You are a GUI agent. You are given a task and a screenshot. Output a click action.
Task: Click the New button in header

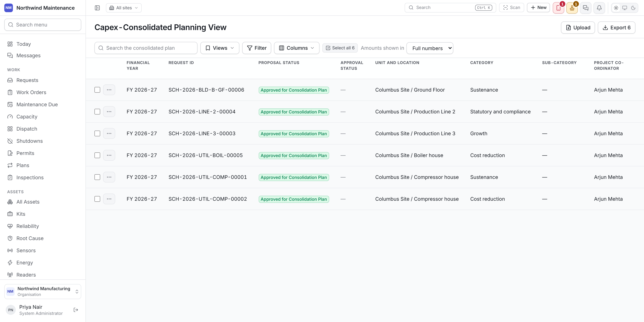pyautogui.click(x=538, y=8)
